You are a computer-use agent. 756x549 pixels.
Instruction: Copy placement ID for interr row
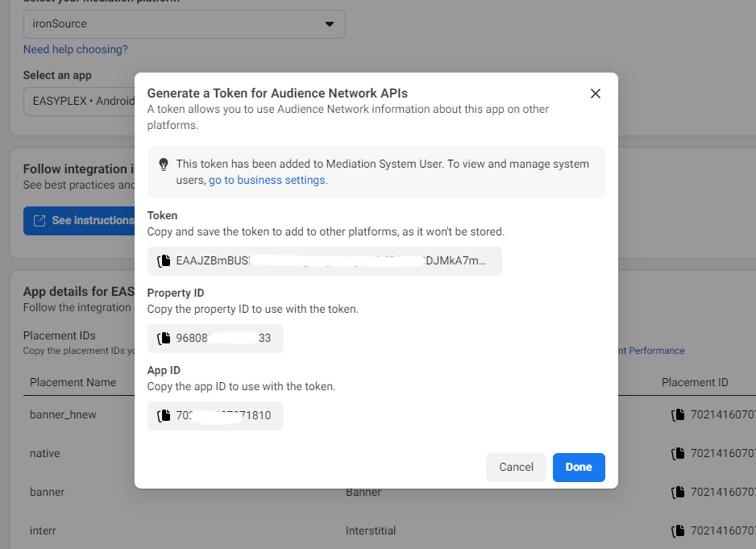(x=678, y=531)
